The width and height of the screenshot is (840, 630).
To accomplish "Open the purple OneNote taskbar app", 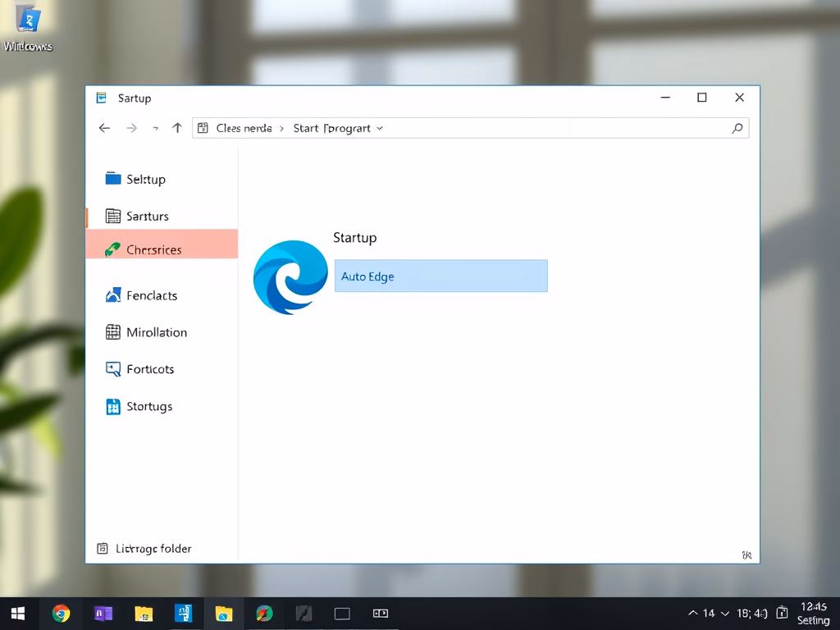I will pos(103,614).
